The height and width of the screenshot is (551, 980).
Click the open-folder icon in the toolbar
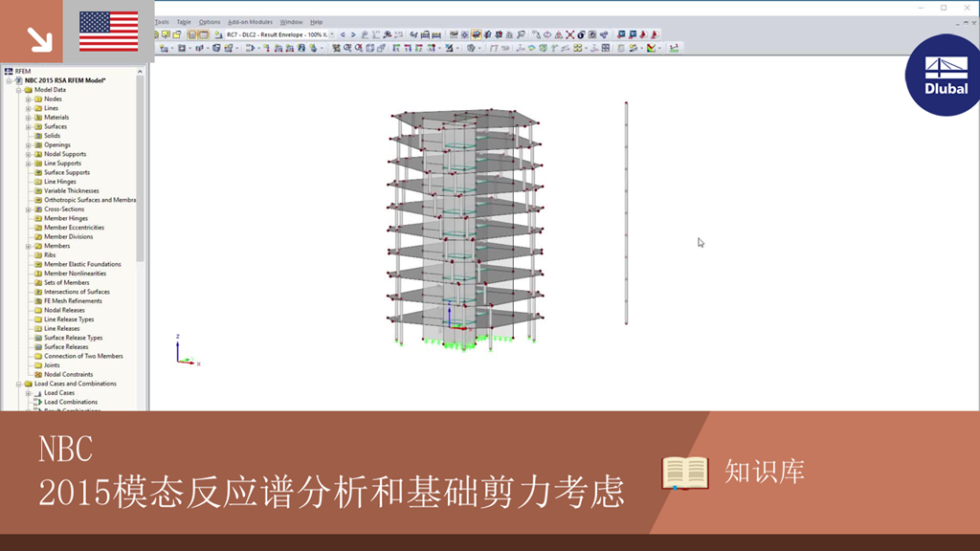click(177, 34)
